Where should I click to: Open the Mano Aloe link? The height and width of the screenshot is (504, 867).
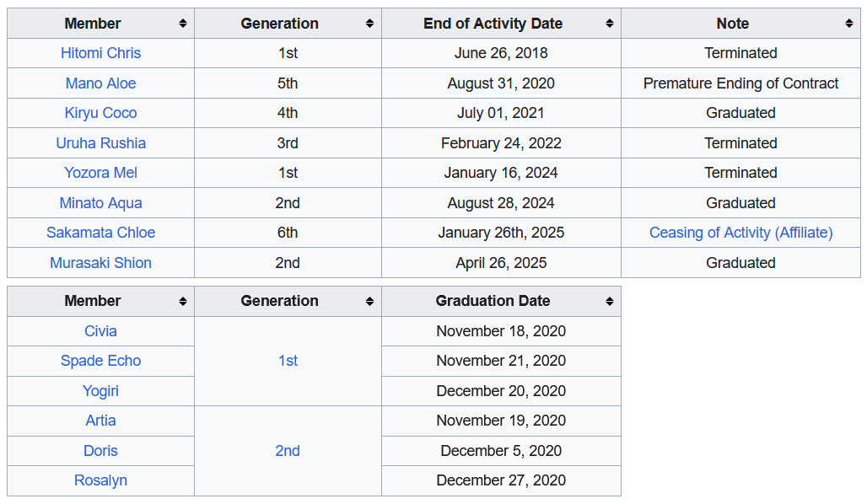[100, 83]
